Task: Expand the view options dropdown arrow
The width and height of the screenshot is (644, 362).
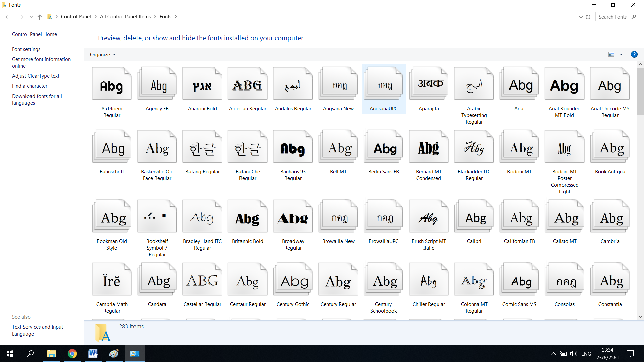Action: (621, 54)
